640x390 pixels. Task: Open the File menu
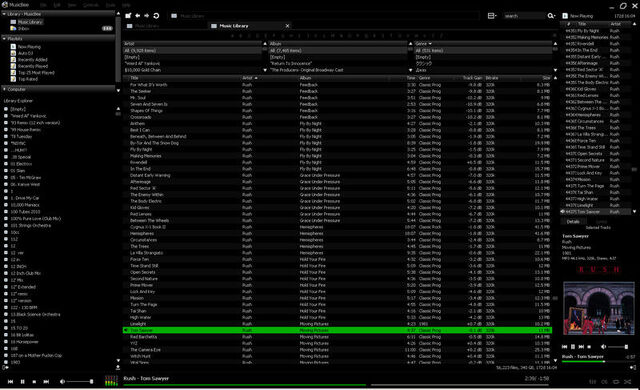(x=43, y=5)
